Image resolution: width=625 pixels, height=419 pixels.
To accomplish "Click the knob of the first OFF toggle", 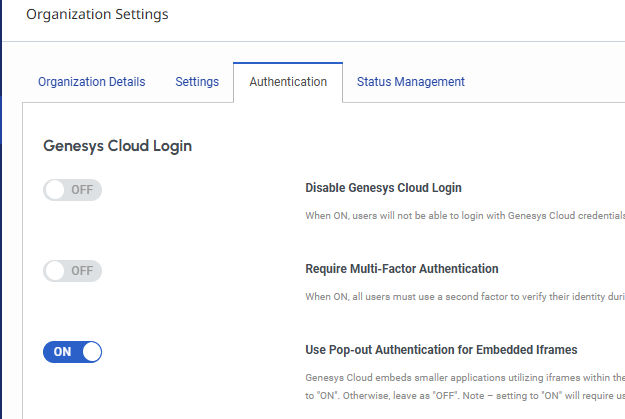I will 56,190.
